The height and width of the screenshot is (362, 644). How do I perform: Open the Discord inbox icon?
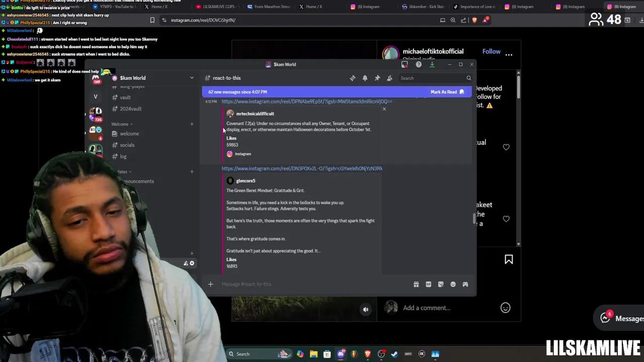tap(405, 64)
